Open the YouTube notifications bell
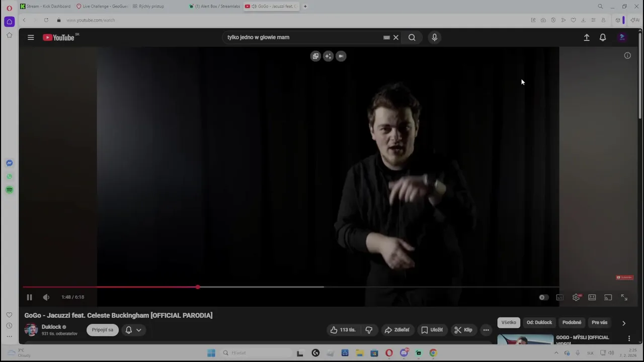The height and width of the screenshot is (362, 644). tap(603, 37)
